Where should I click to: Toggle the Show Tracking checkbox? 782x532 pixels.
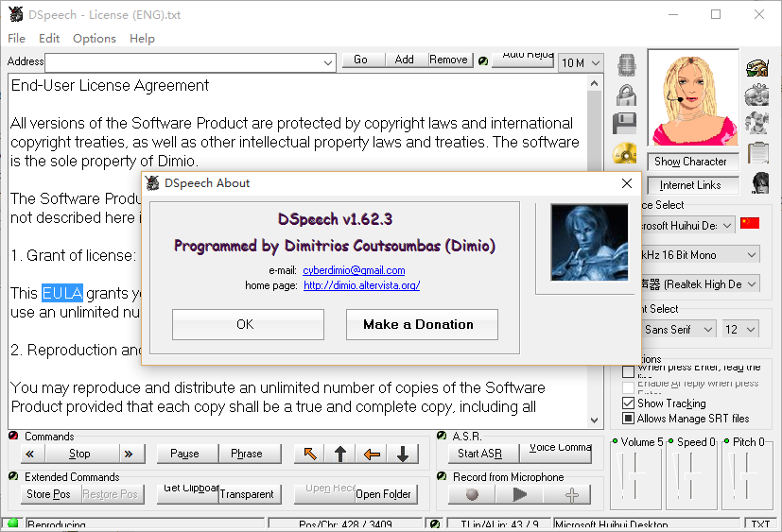click(x=629, y=403)
